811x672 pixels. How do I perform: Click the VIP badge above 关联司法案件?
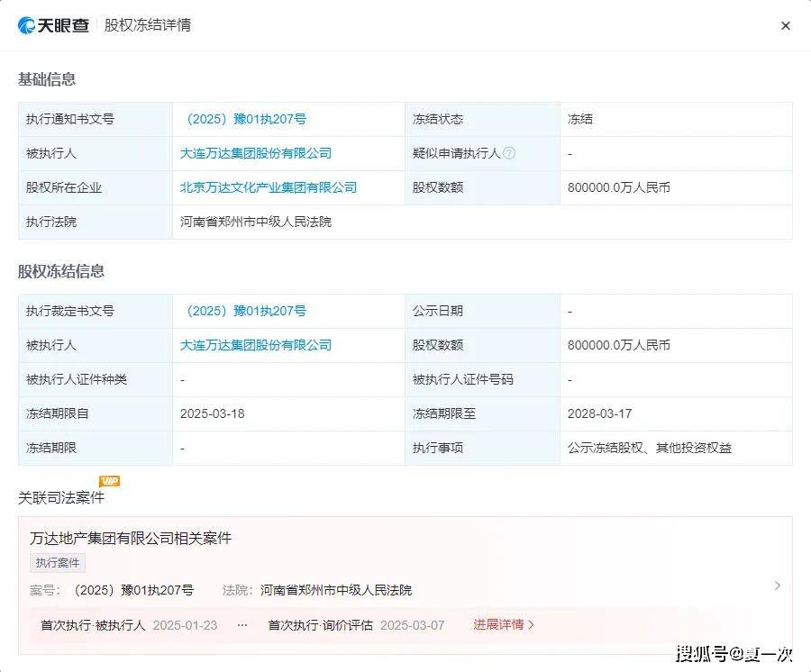click(x=110, y=481)
